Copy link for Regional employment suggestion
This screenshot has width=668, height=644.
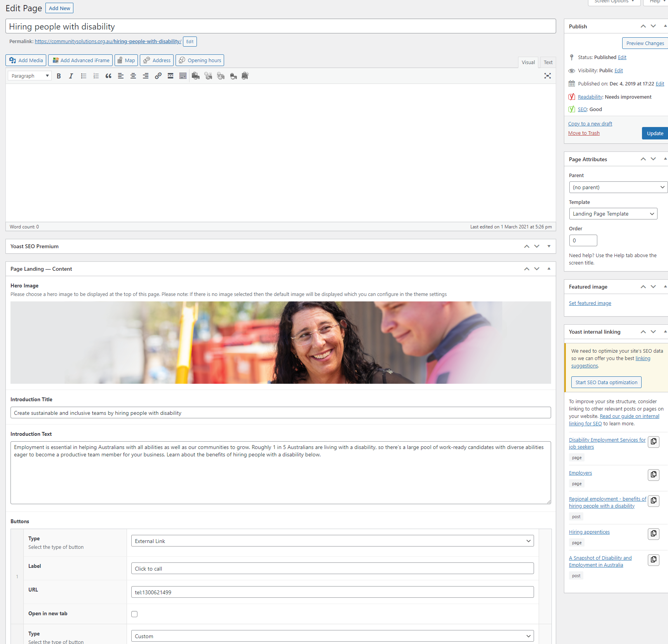(654, 501)
